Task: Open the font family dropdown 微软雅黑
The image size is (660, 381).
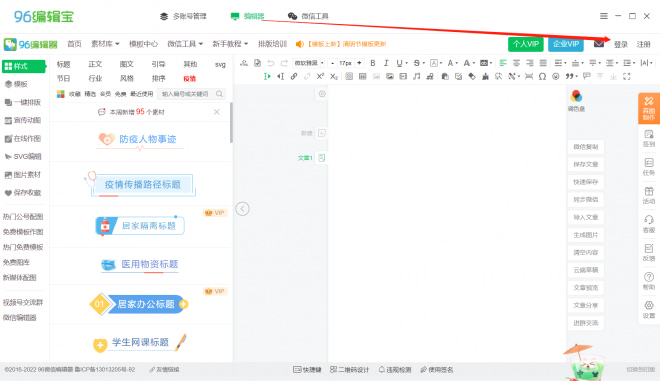Action: tap(309, 63)
